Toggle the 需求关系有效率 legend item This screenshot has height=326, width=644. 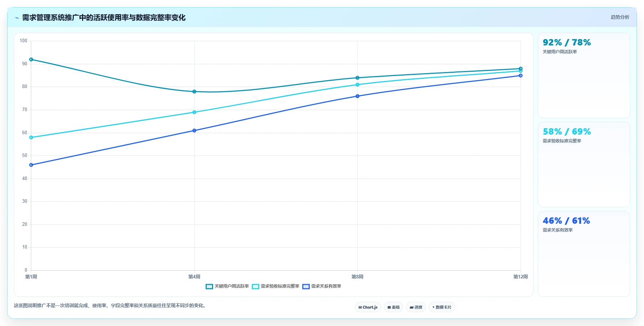coord(322,286)
